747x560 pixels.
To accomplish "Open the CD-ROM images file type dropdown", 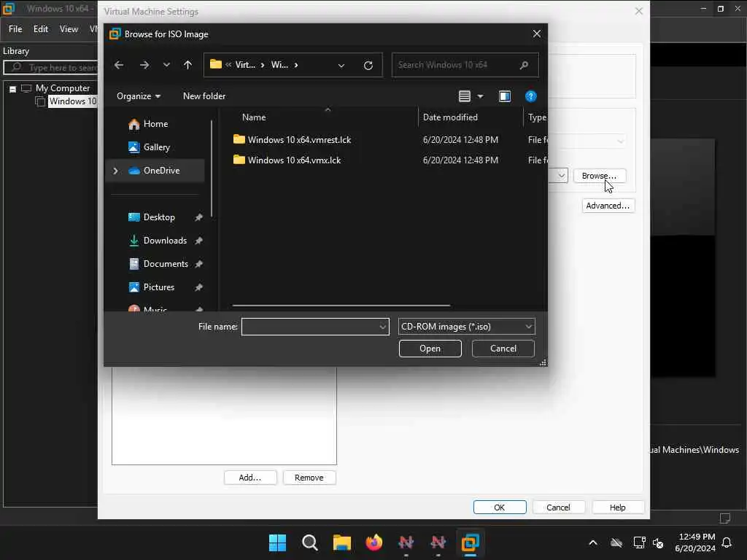I will pos(466,327).
